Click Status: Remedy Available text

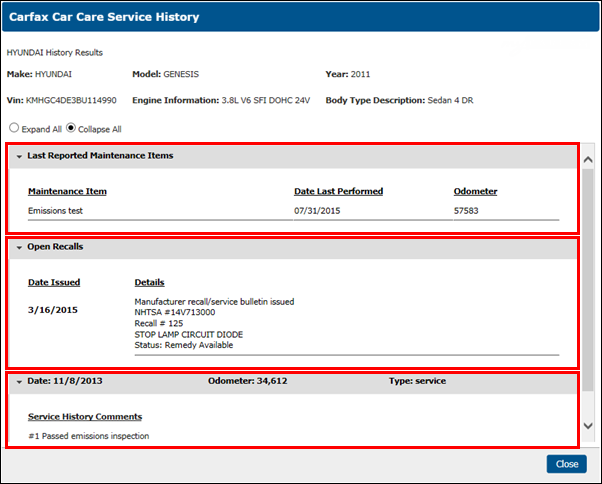[184, 345]
